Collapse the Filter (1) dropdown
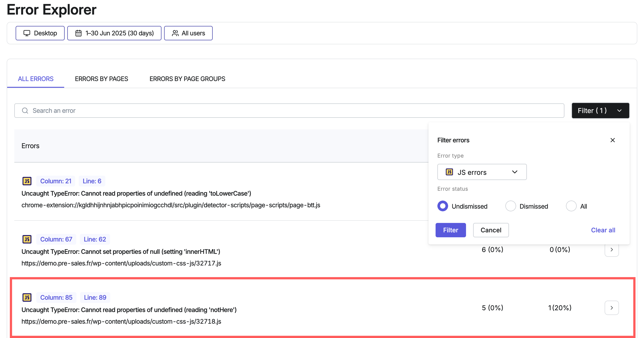This screenshot has width=644, height=338. tap(600, 111)
